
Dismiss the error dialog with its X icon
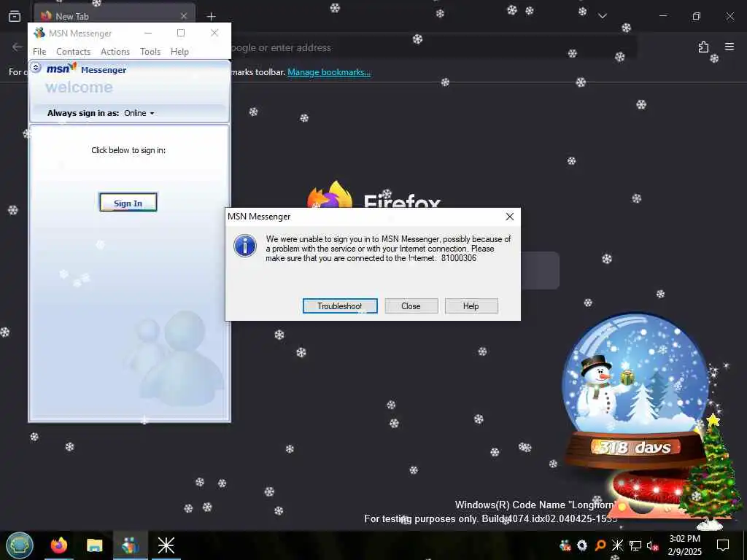click(509, 216)
